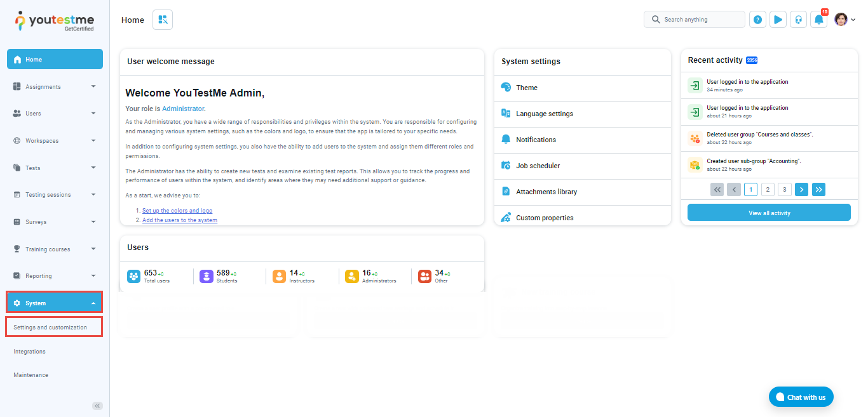Click the Custom properties icon
This screenshot has height=417, width=868.
(x=506, y=218)
